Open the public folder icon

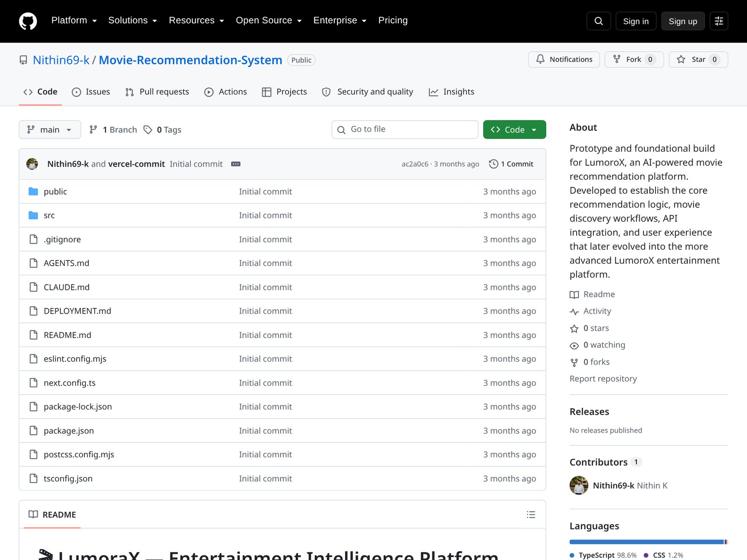click(33, 191)
